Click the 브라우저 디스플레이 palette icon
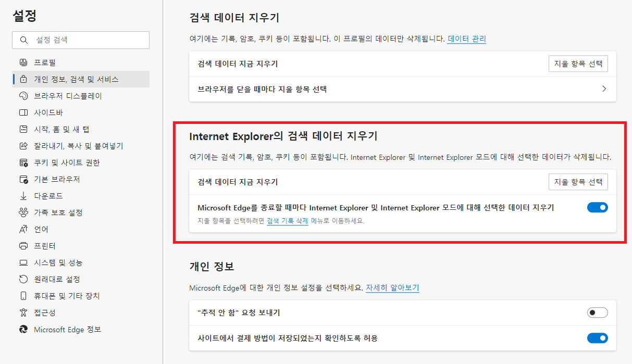This screenshot has width=632, height=364. [x=23, y=96]
